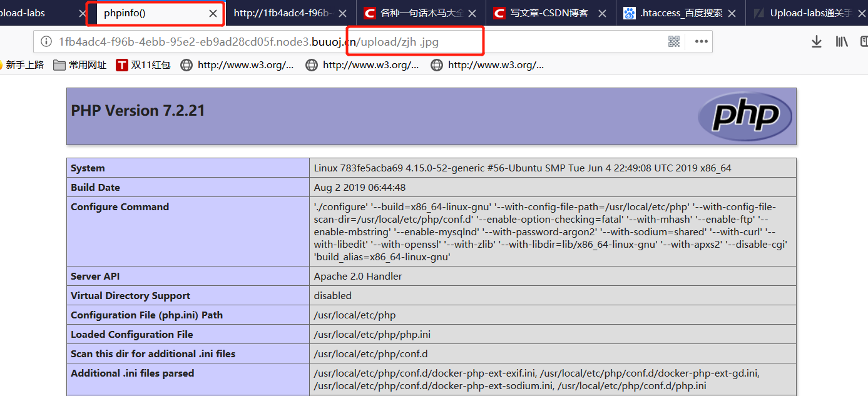Click the Configure Command row label
The image size is (868, 396).
120,207
